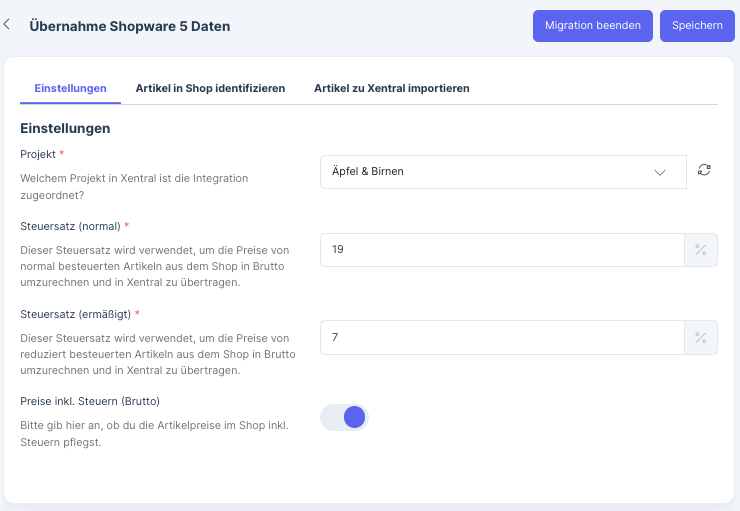Save settings with the Speichern button

(x=697, y=26)
